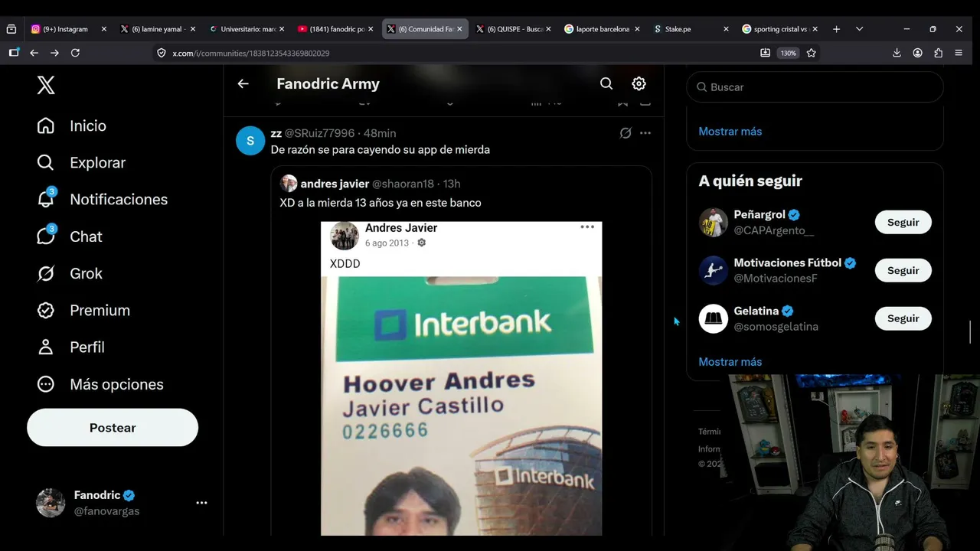Open more options on zz's post
This screenshot has height=551, width=980.
pos(645,133)
